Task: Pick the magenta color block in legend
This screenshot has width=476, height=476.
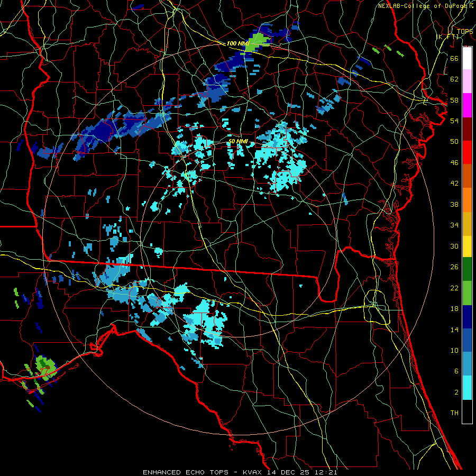Action: pyautogui.click(x=467, y=105)
